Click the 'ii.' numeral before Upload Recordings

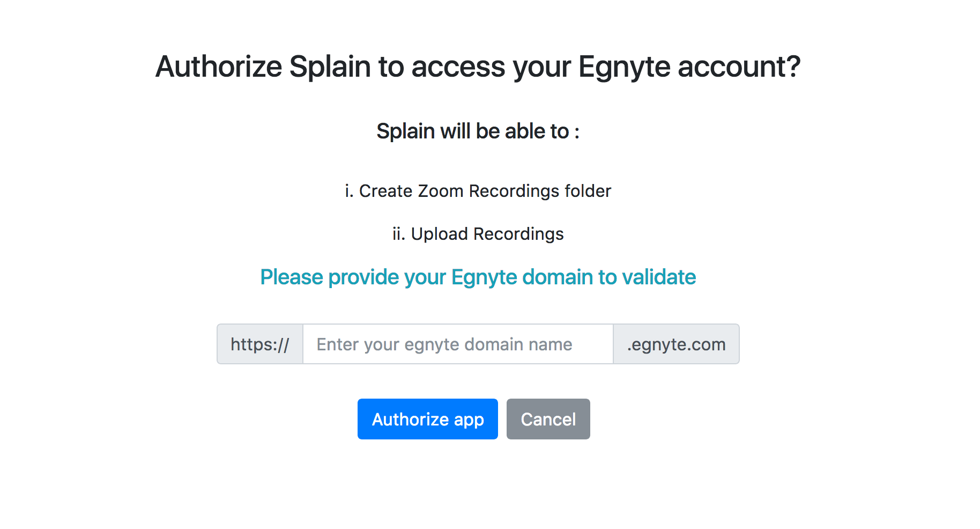point(398,234)
